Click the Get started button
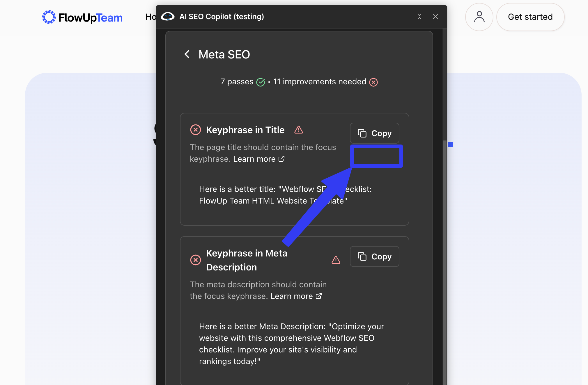 pos(530,17)
